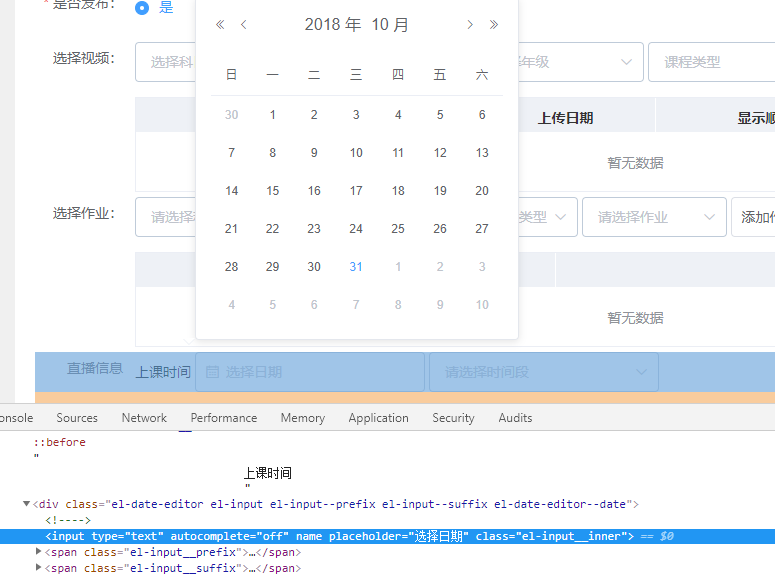Click the 2018 年 year label
Image resolution: width=775 pixels, height=575 pixels.
[x=333, y=24]
